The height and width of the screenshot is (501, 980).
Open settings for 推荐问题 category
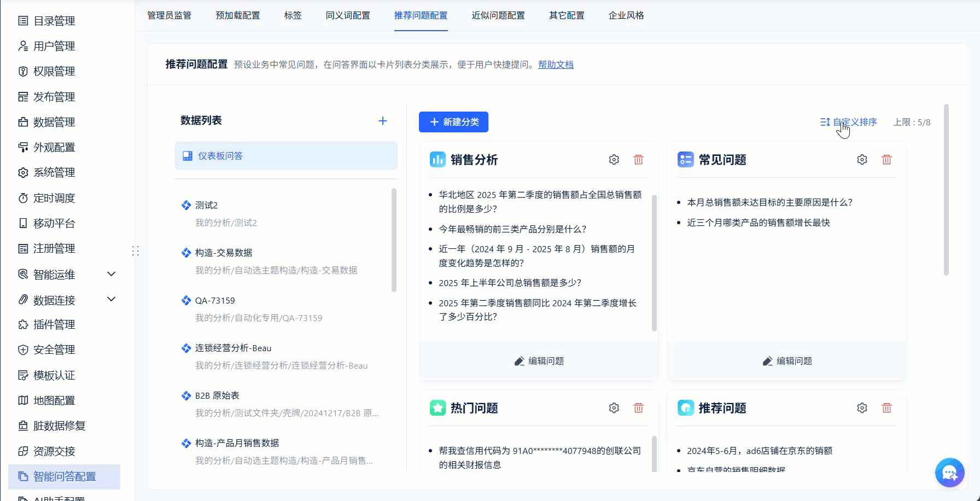point(862,408)
